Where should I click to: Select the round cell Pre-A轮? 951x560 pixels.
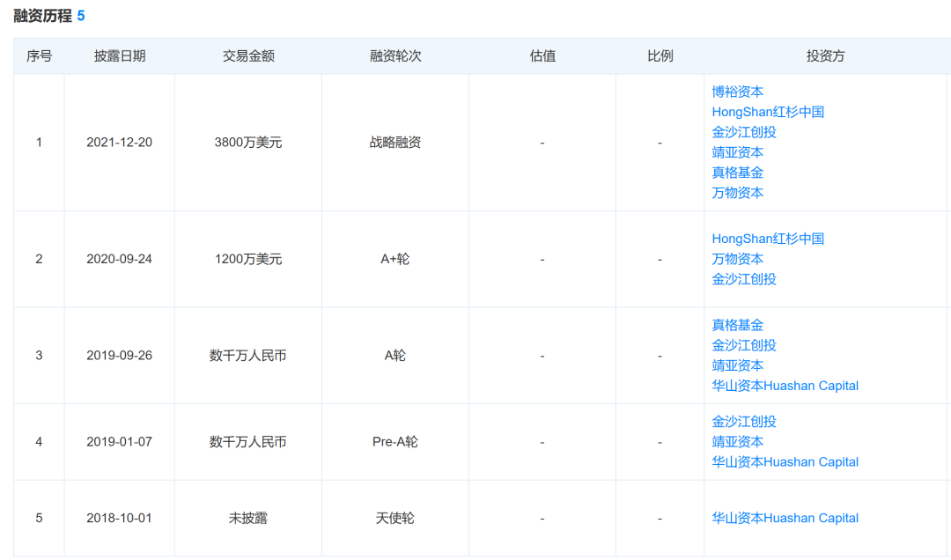pos(394,442)
